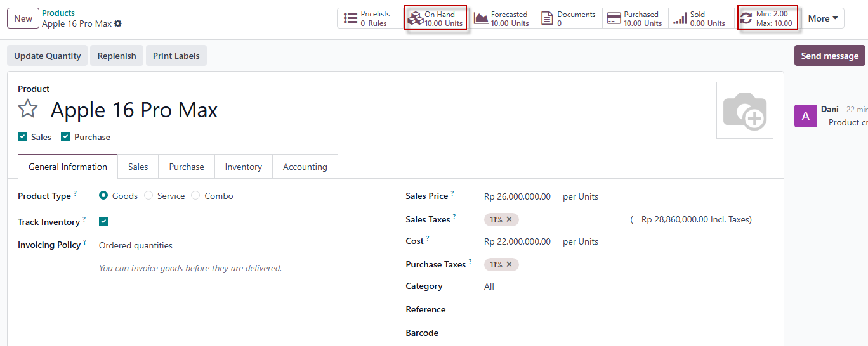Select Combo product type
Image resolution: width=868 pixels, height=346 pixels.
point(195,196)
